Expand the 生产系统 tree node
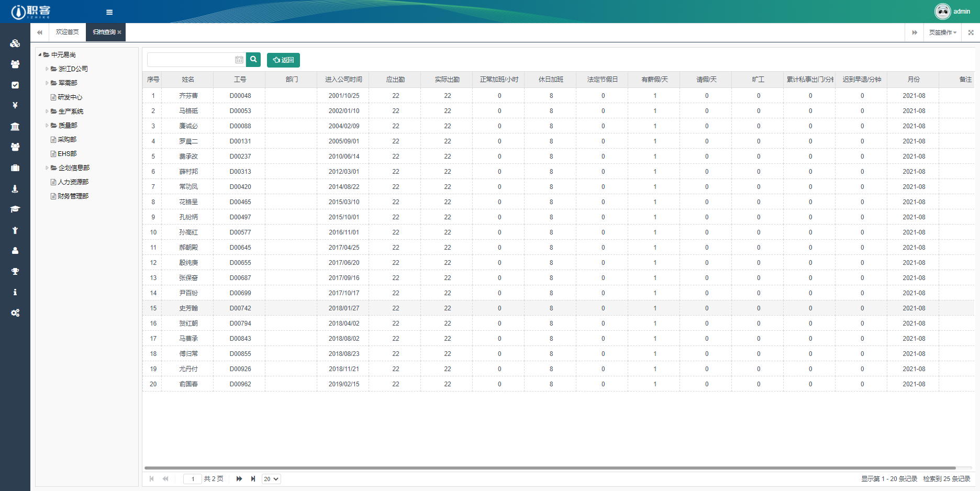The image size is (980, 491). tap(47, 111)
